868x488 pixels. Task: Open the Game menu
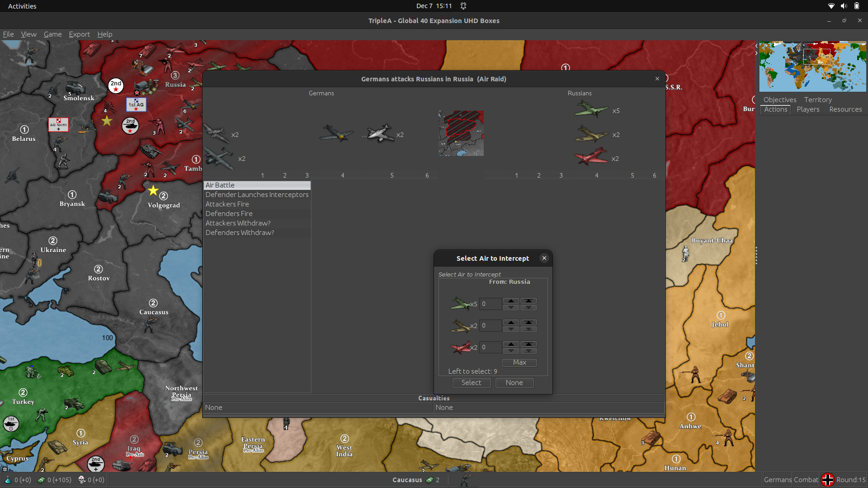[x=52, y=34]
